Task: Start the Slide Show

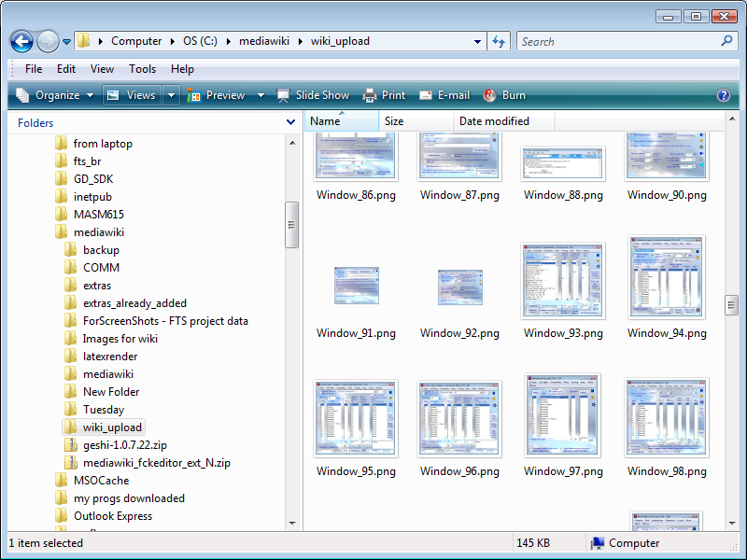Action: (x=313, y=95)
